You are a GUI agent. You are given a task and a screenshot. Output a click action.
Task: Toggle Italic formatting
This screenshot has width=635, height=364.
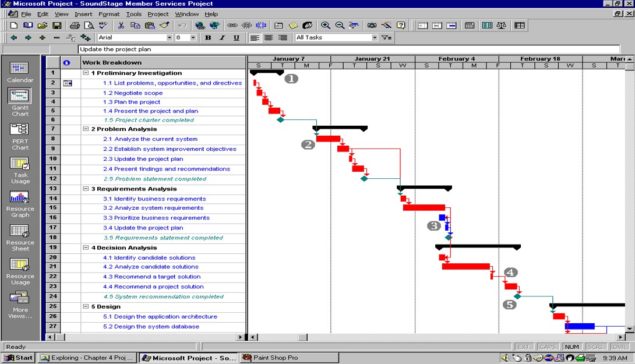(222, 38)
